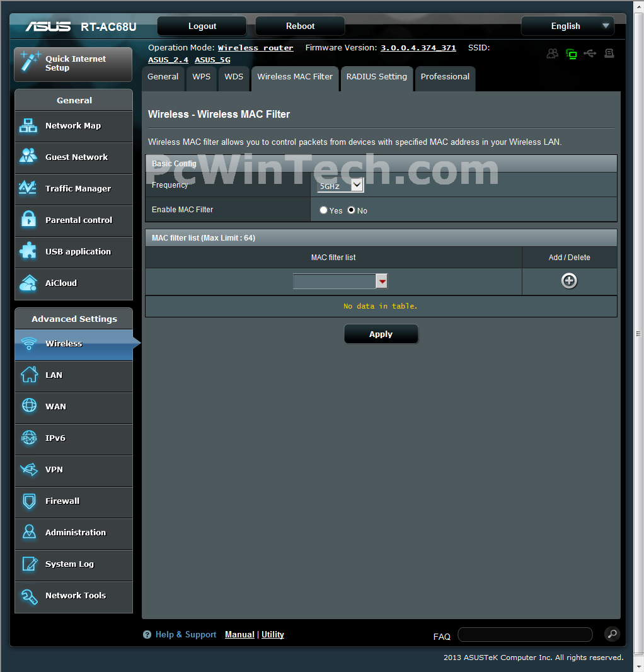Click the Wireless signal icon in sidebar

[29, 344]
